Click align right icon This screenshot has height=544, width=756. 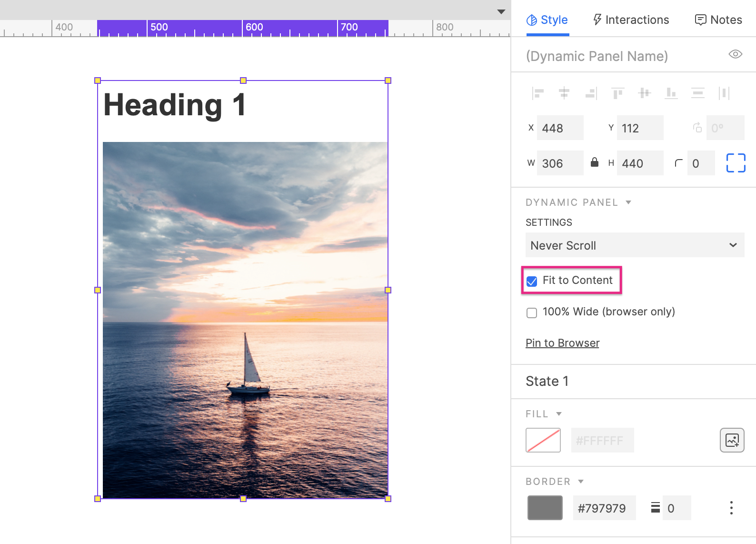pyautogui.click(x=591, y=93)
